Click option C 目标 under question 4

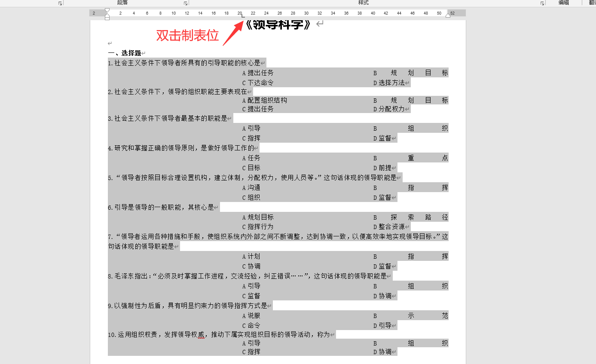point(251,168)
